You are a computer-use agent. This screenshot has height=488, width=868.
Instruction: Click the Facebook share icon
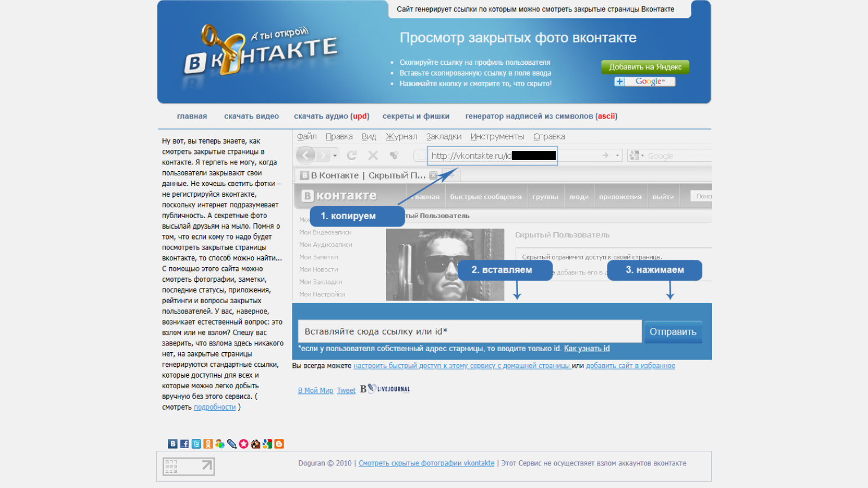tap(184, 444)
